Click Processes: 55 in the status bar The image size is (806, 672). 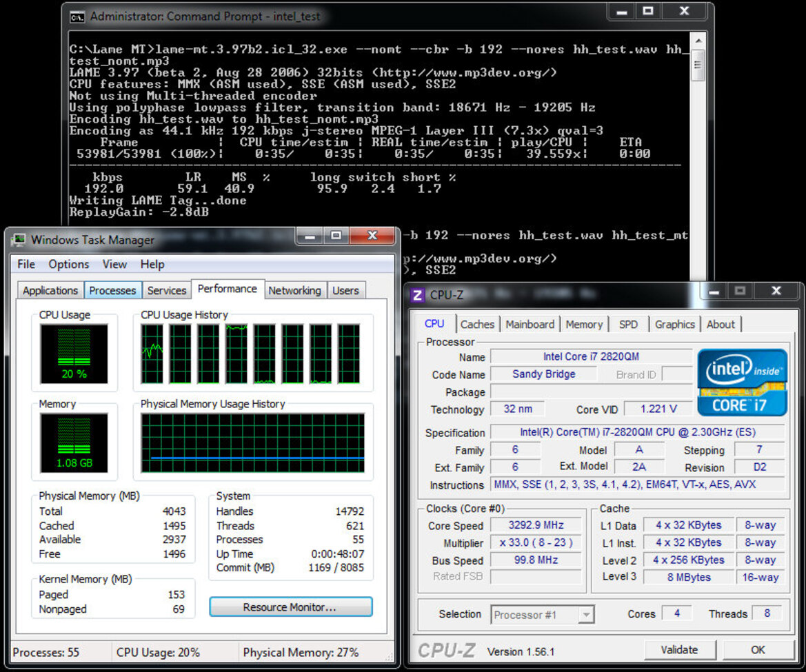pyautogui.click(x=46, y=653)
